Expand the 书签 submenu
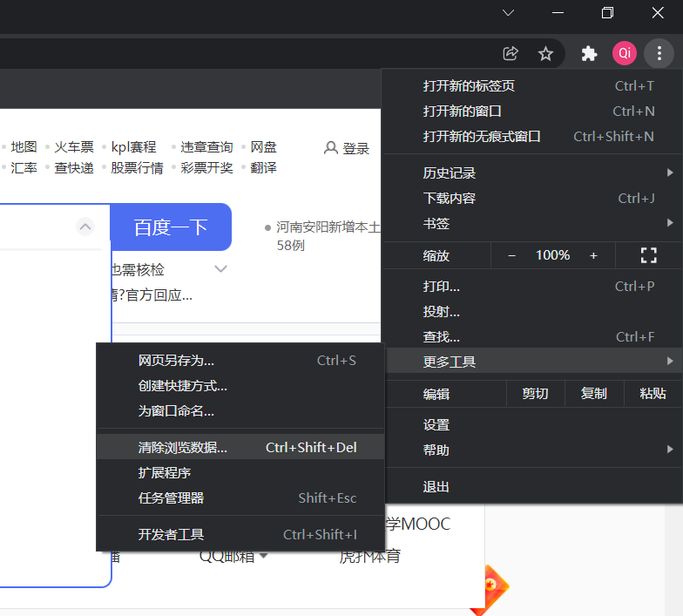683x616 pixels. [x=531, y=223]
